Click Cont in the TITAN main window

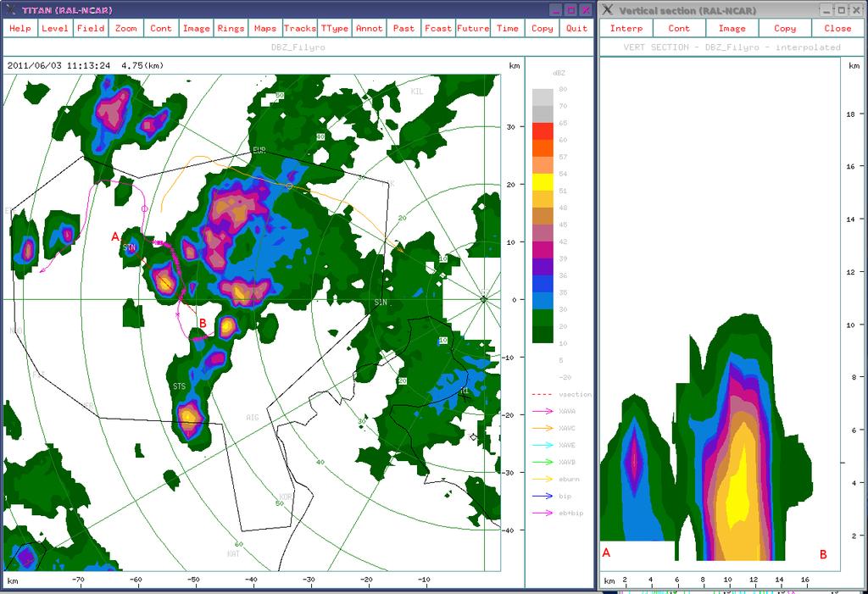pyautogui.click(x=160, y=28)
